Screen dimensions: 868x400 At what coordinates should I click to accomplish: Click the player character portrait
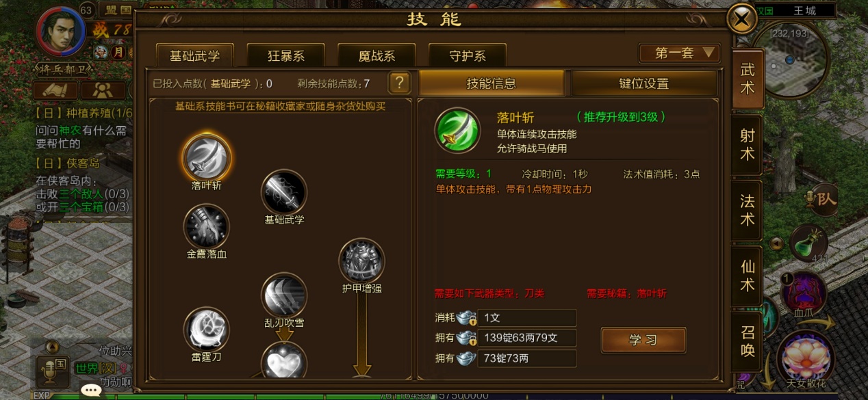[x=62, y=31]
